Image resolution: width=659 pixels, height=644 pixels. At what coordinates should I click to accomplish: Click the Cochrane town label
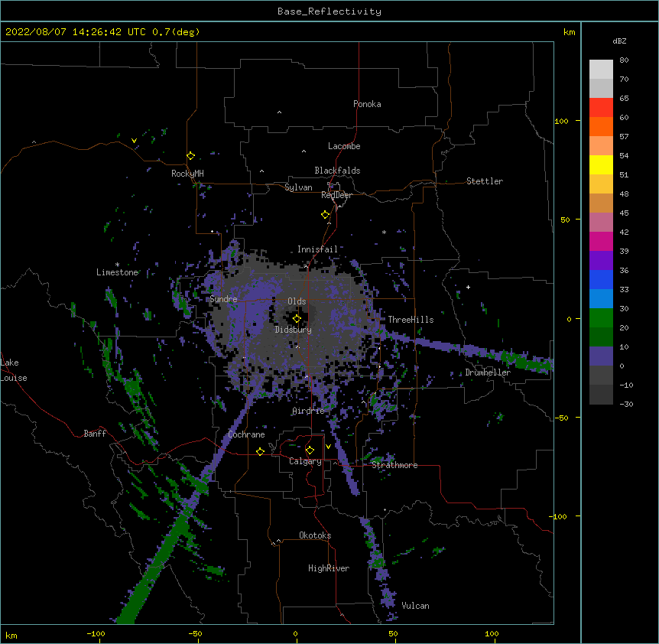[247, 434]
